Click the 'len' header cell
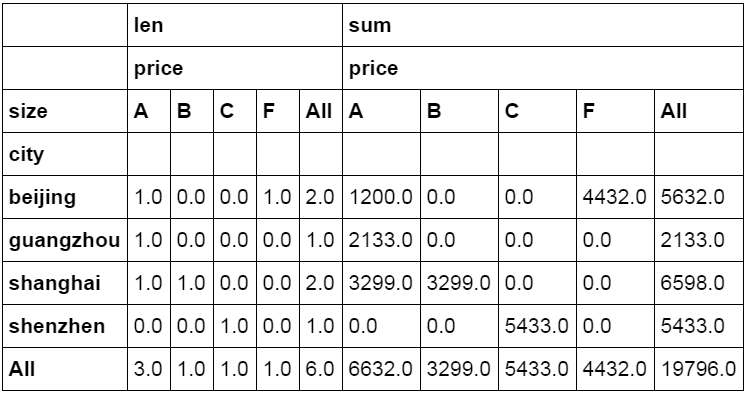This screenshot has width=747, height=394. [x=235, y=25]
